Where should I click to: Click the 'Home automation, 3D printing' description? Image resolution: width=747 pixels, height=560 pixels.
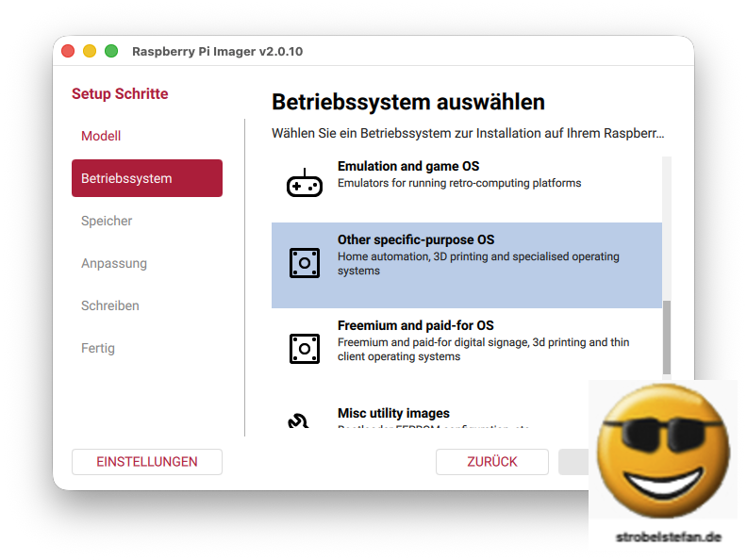(478, 263)
